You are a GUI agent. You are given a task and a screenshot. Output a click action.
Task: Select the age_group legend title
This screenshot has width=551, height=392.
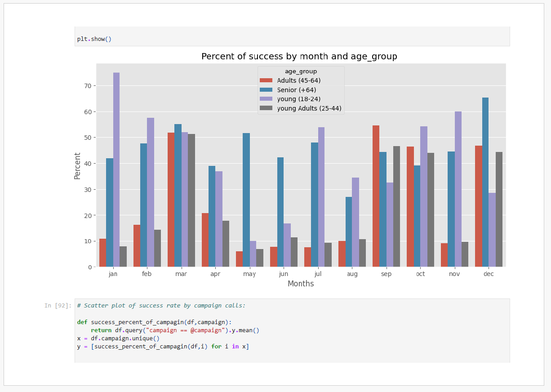tap(301, 71)
